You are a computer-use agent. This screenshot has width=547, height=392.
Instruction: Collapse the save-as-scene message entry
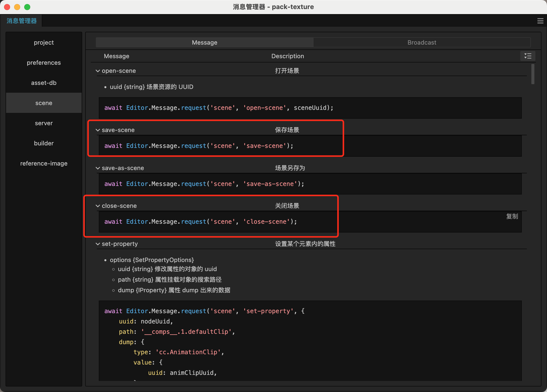(x=98, y=168)
